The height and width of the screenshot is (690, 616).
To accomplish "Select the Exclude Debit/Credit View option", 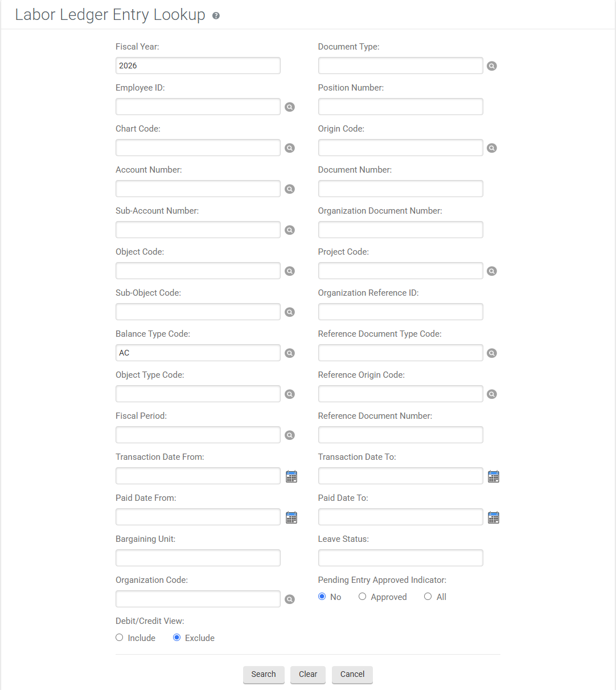I will 176,638.
